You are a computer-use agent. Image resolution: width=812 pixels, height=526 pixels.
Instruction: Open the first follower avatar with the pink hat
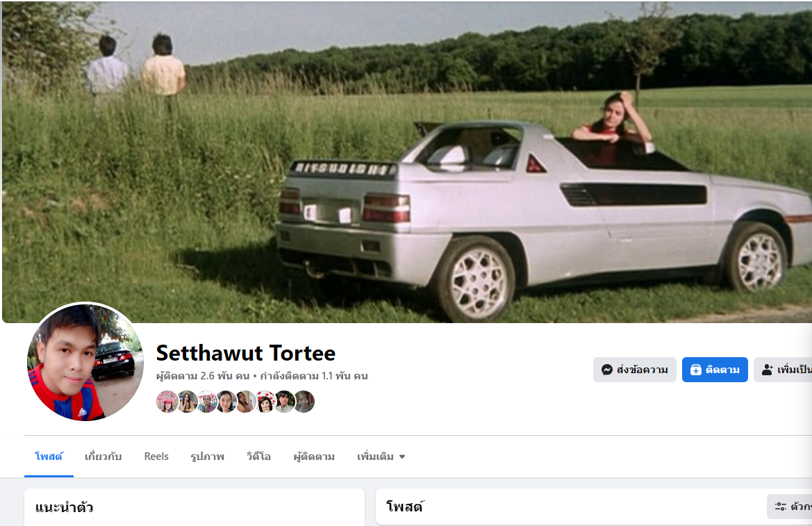point(167,401)
